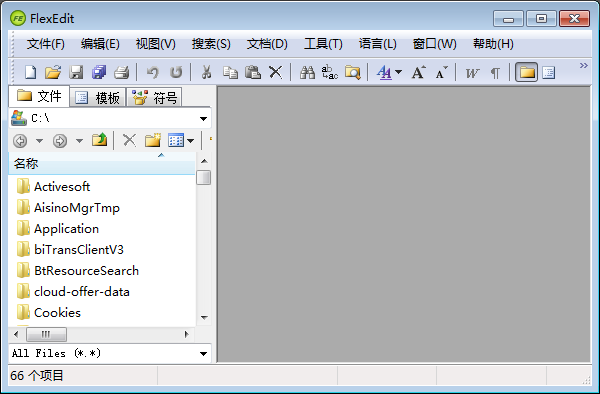The image size is (600, 394).
Task: Toggle word wrap W icon
Action: 473,72
